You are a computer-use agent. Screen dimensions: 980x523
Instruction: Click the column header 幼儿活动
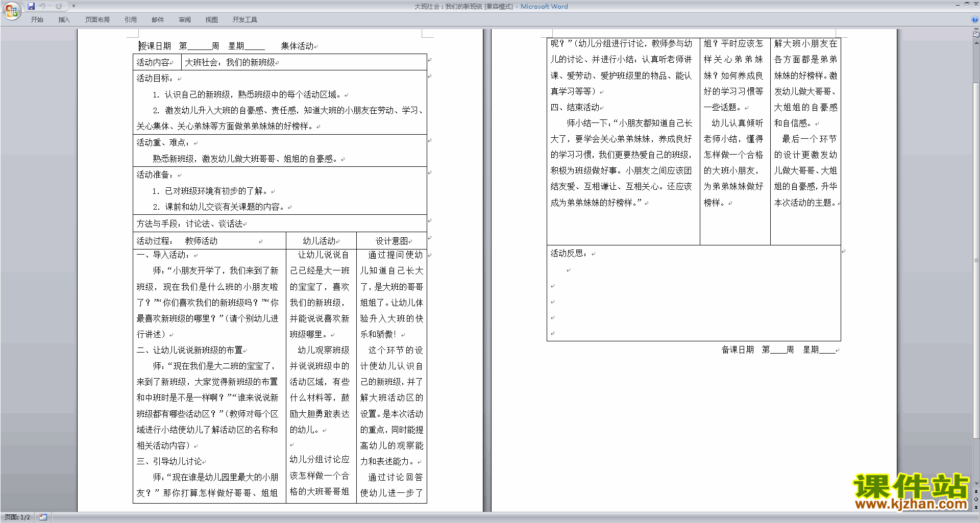[319, 241]
